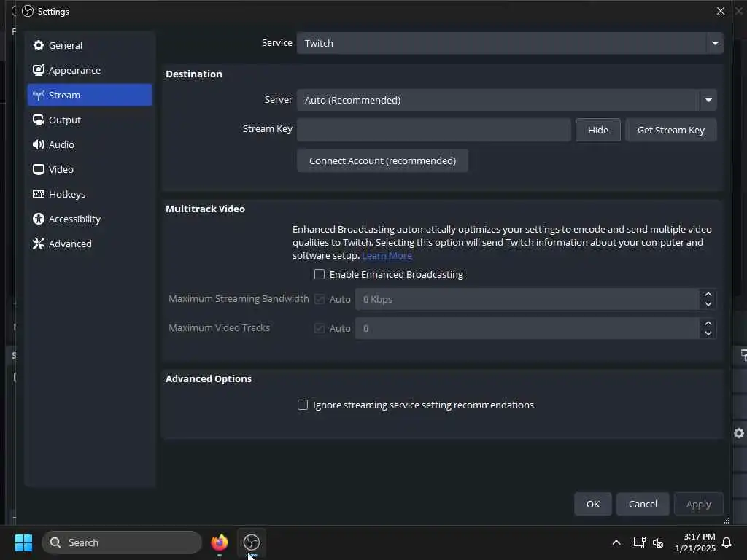Click the Server dropdown arrow
The image size is (747, 560).
pos(708,100)
